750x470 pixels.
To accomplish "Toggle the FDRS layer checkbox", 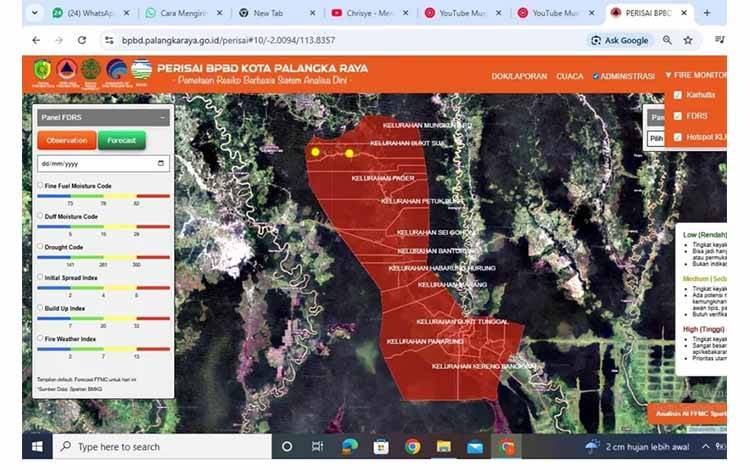I will [x=678, y=116].
